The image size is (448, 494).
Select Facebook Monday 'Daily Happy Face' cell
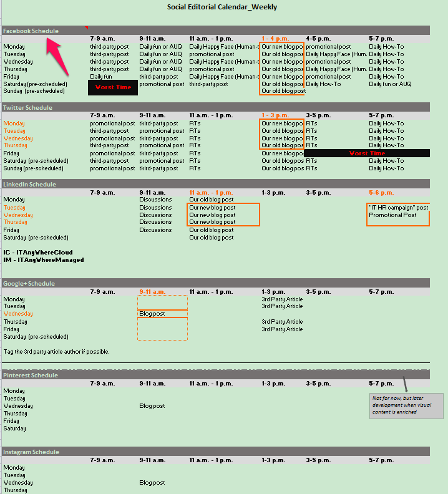coord(224,47)
